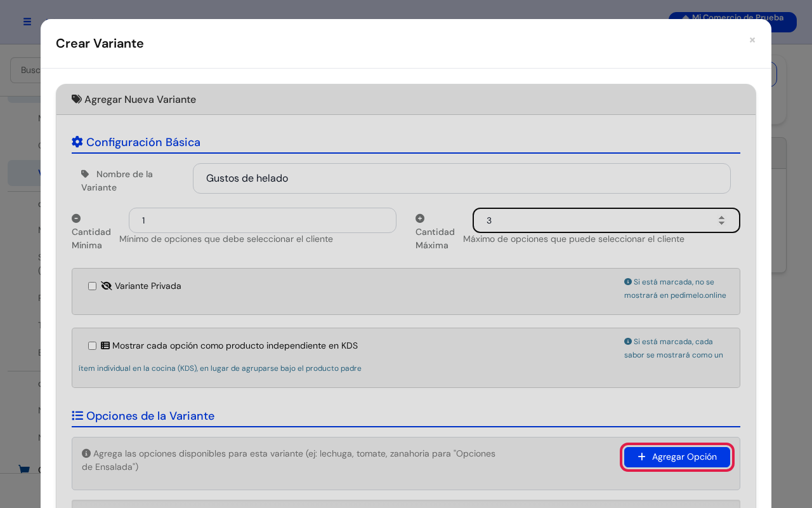Click the info icon beside 'Si está marcada, cada'
Screen dimensions: 812x508
[x=628, y=342]
